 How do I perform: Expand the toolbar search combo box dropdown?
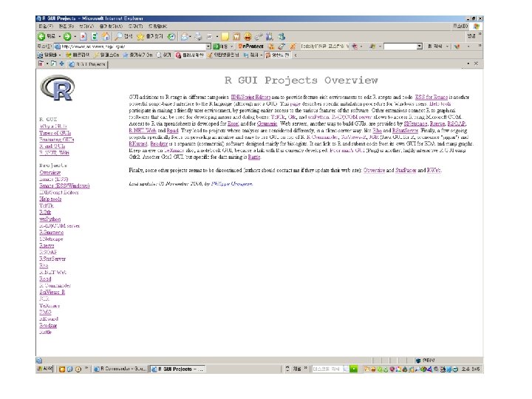[x=420, y=46]
